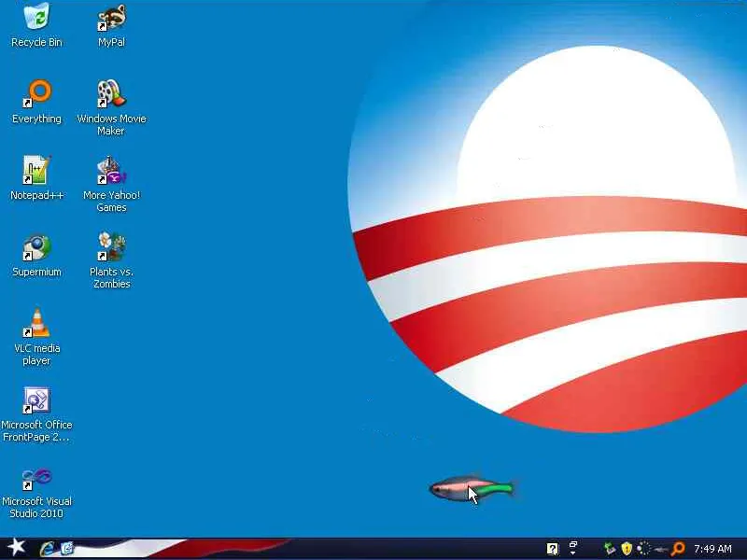Open the yellow security shield tray alert
This screenshot has height=560, width=747.
pyautogui.click(x=627, y=549)
